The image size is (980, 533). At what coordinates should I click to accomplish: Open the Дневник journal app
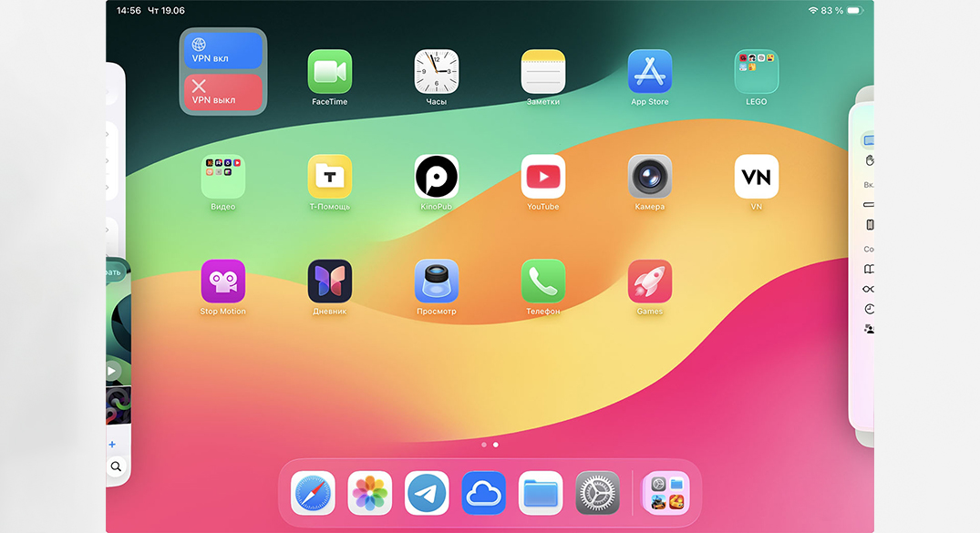(x=329, y=282)
